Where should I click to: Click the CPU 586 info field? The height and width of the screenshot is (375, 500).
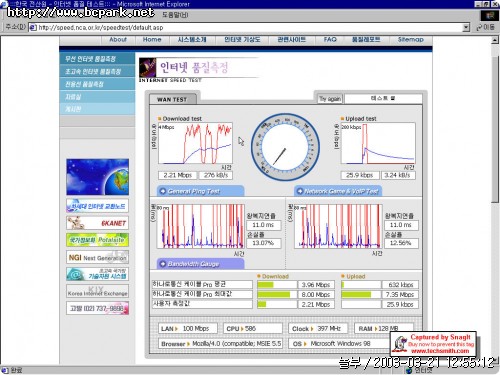click(x=253, y=328)
